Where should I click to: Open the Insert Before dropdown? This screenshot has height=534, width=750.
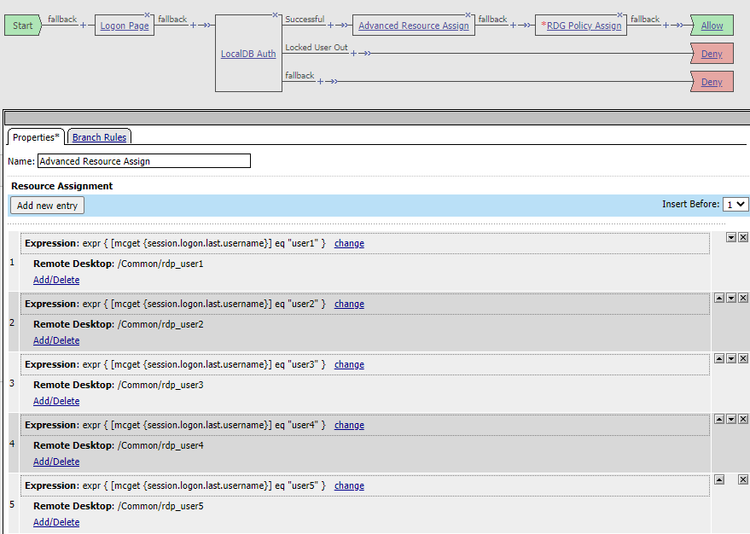tap(735, 204)
